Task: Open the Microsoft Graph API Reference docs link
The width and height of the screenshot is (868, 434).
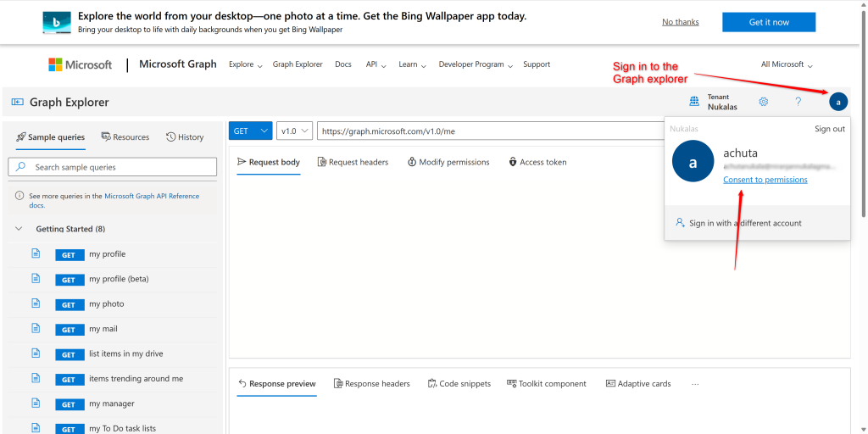Action: (114, 200)
